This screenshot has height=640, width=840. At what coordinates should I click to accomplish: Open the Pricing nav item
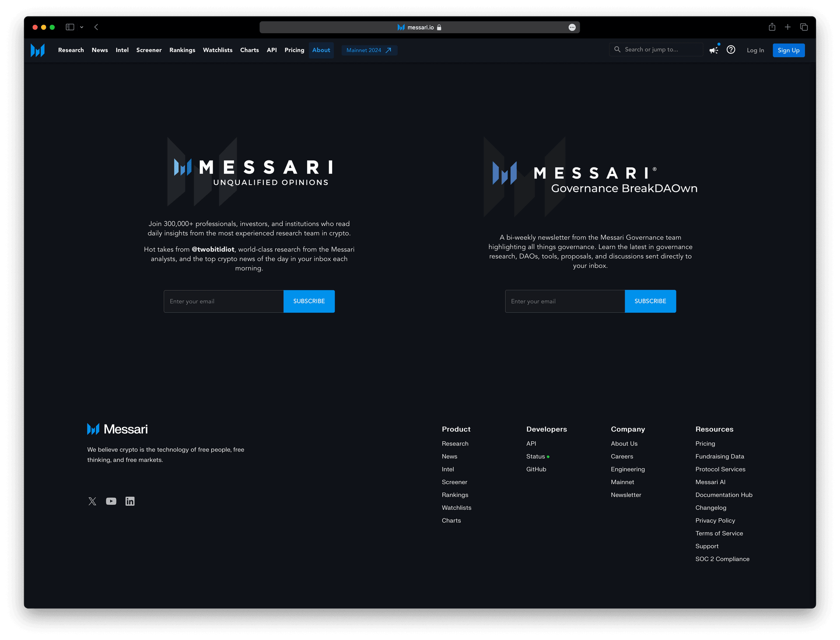(294, 50)
